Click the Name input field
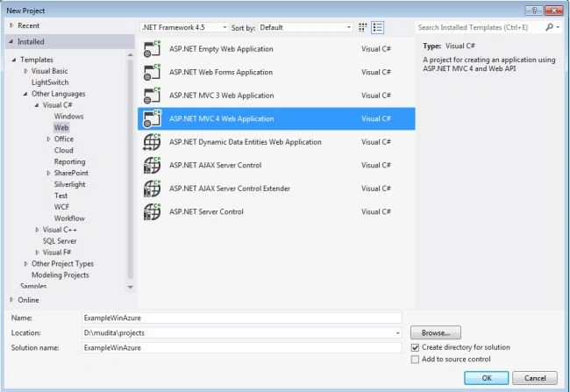The width and height of the screenshot is (570, 392). (242, 317)
